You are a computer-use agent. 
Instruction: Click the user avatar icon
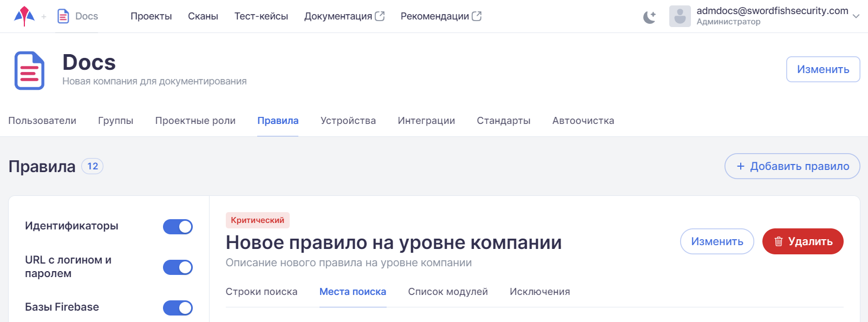point(680,16)
